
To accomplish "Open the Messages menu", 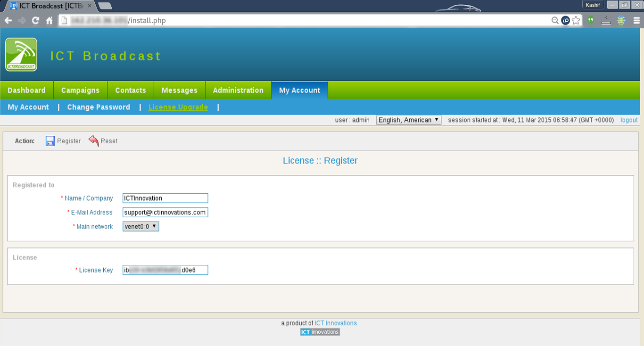I will [x=180, y=90].
